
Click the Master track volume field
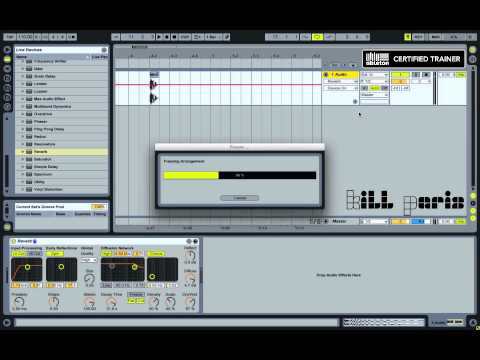point(400,221)
